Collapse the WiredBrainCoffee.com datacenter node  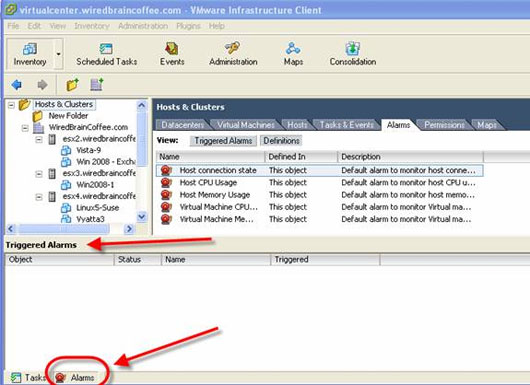tap(25, 128)
